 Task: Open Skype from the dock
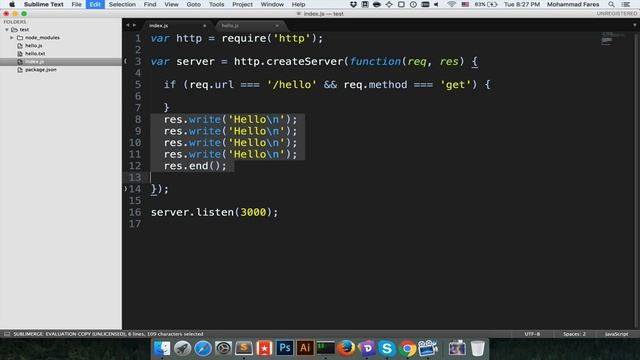[x=387, y=348]
